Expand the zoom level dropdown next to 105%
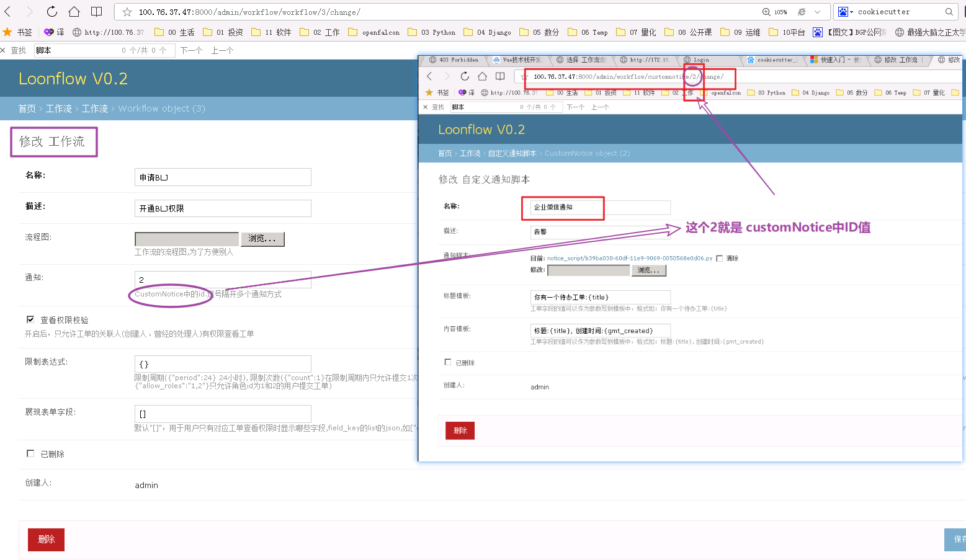Image resolution: width=966 pixels, height=560 pixels. coord(816,11)
